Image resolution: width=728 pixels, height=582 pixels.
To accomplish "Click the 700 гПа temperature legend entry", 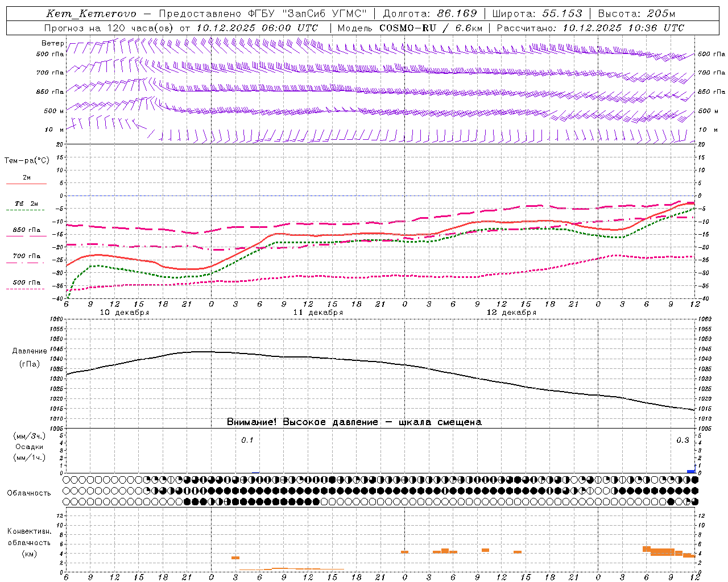I will [x=26, y=256].
